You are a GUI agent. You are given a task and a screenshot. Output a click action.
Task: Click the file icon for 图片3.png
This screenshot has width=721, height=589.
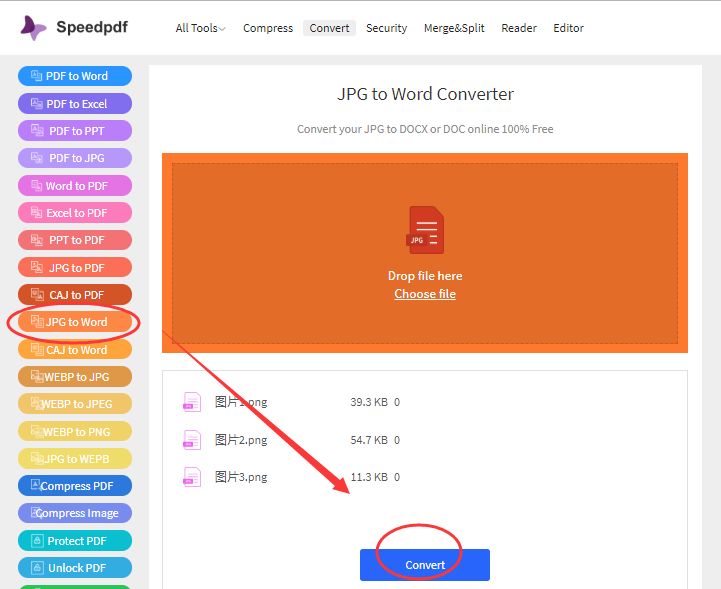[x=192, y=477]
